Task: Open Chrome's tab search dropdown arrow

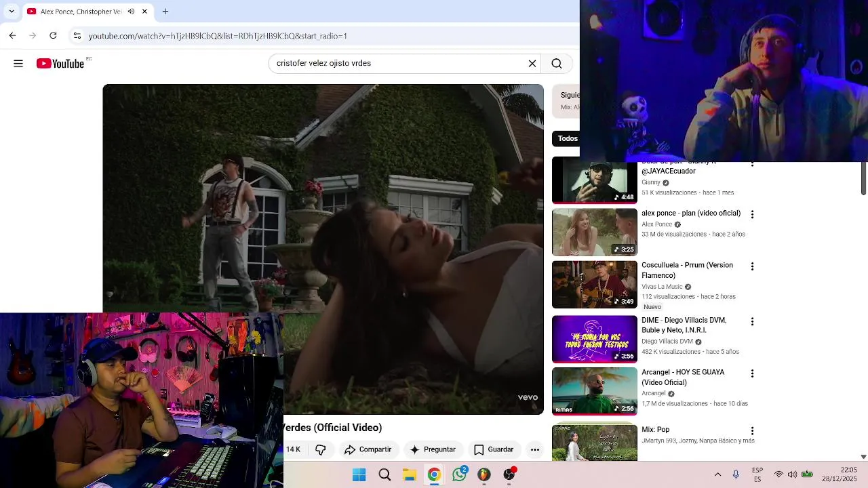Action: click(12, 12)
